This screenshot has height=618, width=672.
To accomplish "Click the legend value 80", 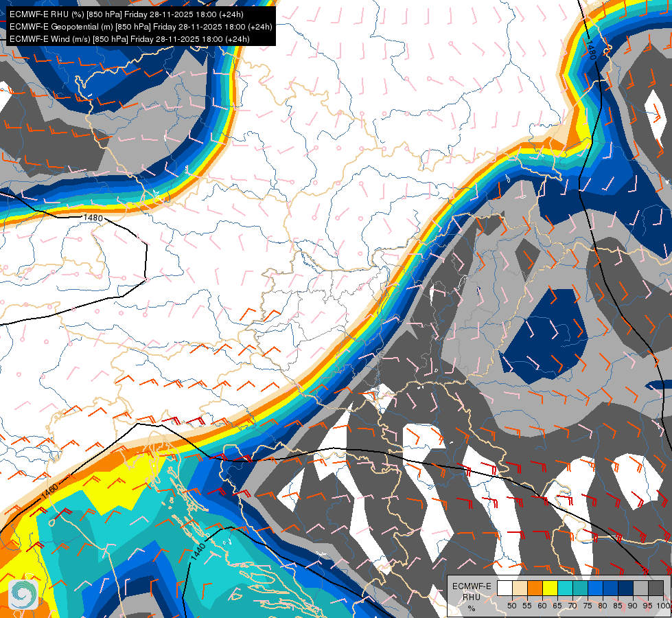I will coord(603,606).
